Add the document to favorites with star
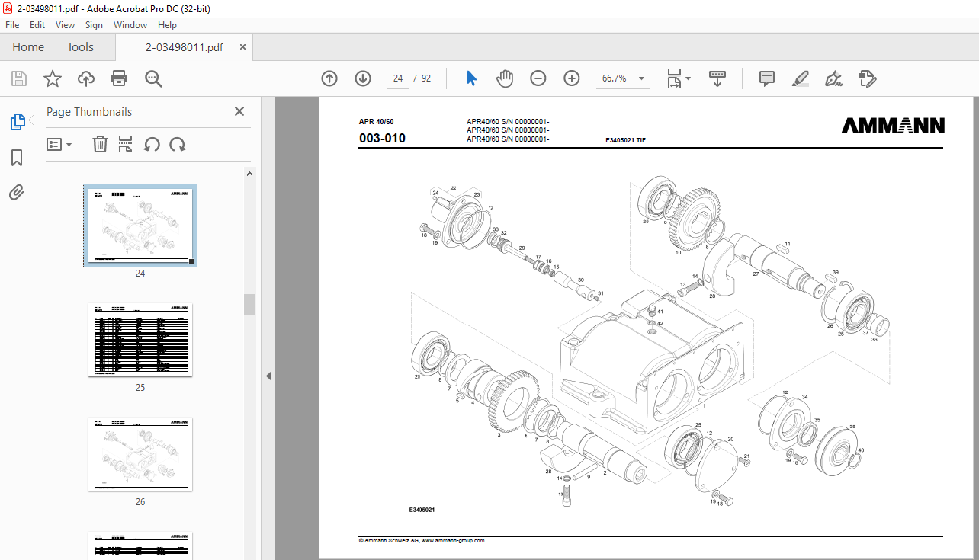The image size is (979, 560). click(x=52, y=78)
